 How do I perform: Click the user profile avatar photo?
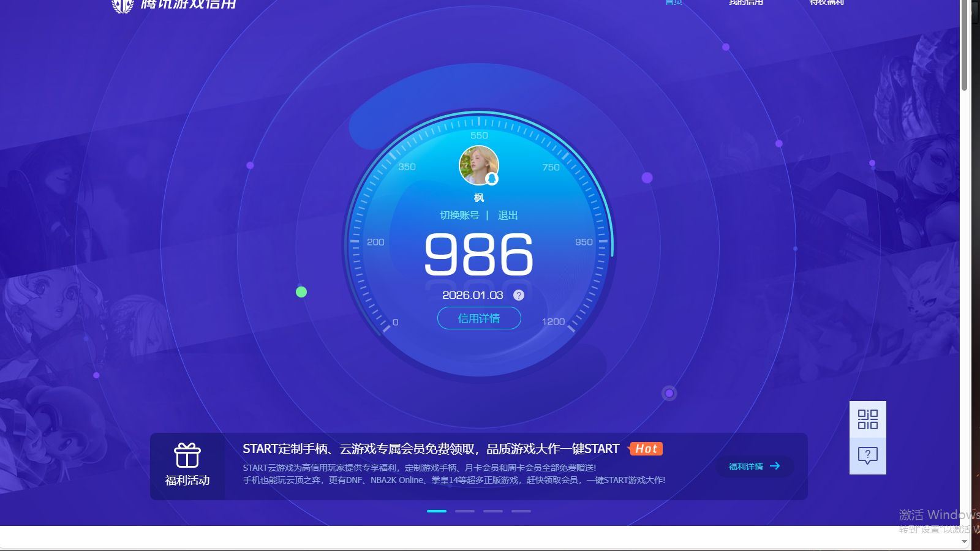point(477,163)
